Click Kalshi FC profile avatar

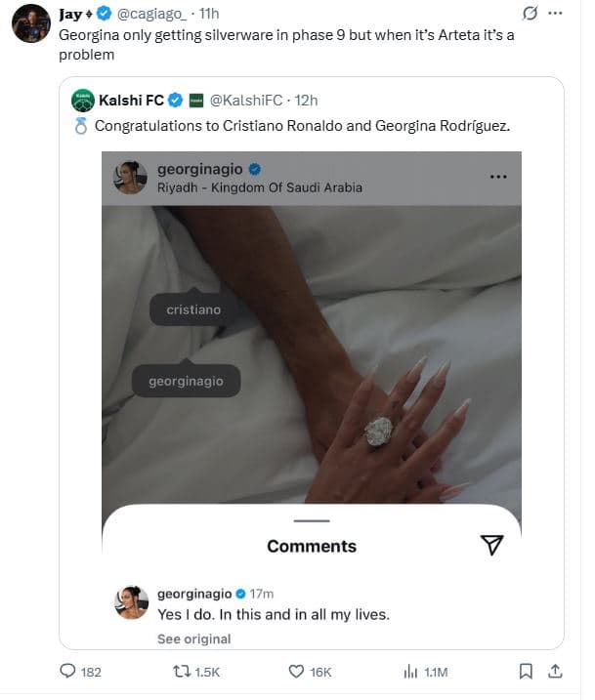[83, 100]
